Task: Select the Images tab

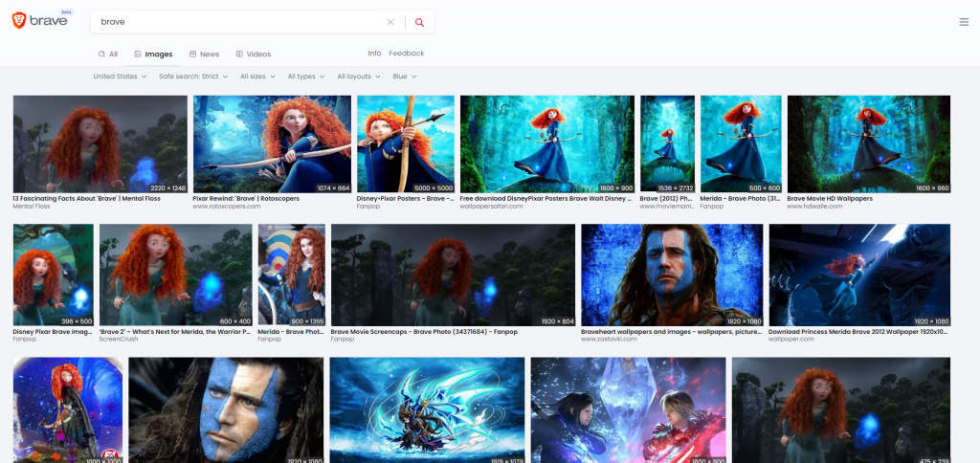Action: pos(153,55)
